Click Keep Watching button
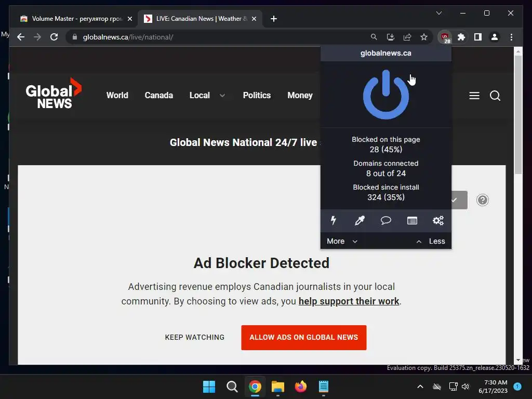Image resolution: width=532 pixels, height=399 pixels. coord(195,337)
